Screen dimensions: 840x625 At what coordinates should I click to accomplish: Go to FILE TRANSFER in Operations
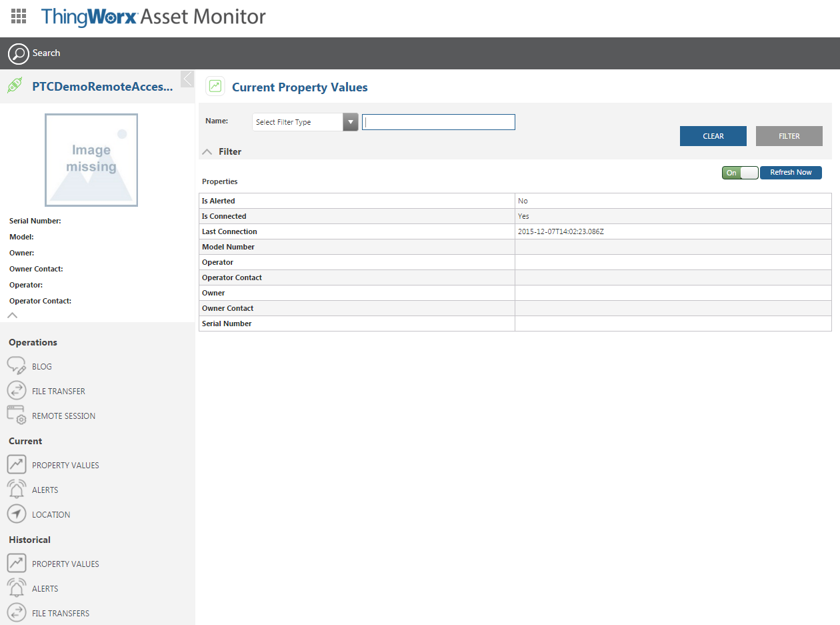[x=59, y=391]
